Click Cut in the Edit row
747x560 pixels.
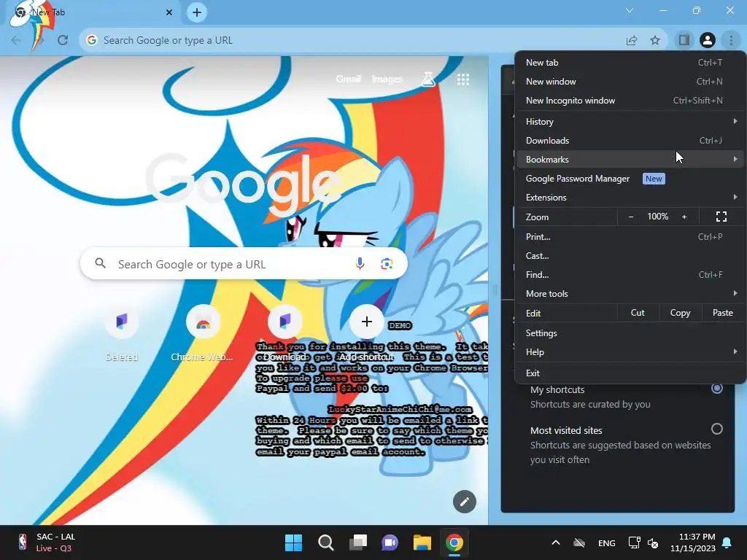click(x=638, y=313)
